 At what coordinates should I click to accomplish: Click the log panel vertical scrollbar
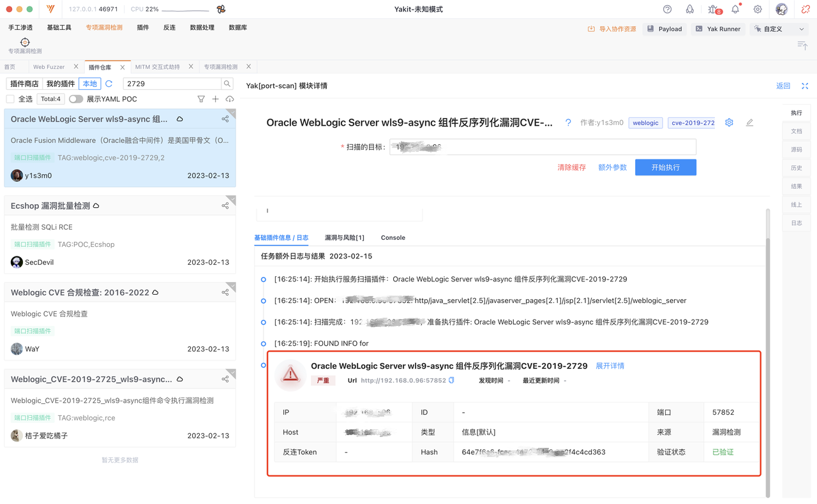coord(768,367)
